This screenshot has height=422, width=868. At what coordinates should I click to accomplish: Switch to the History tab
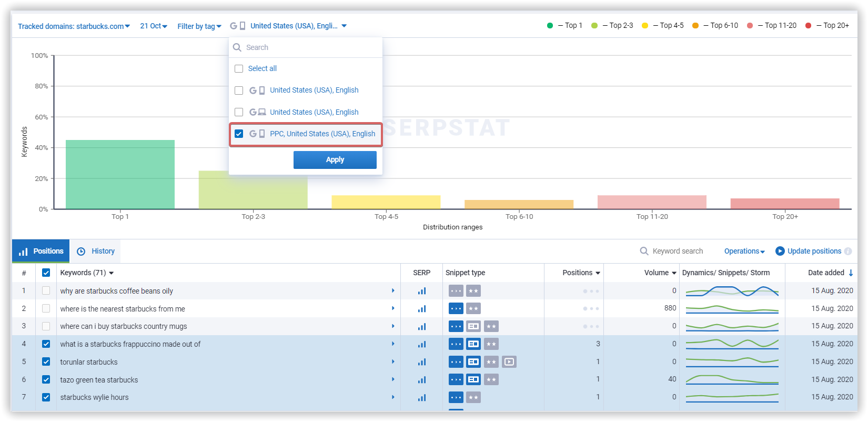click(x=95, y=251)
